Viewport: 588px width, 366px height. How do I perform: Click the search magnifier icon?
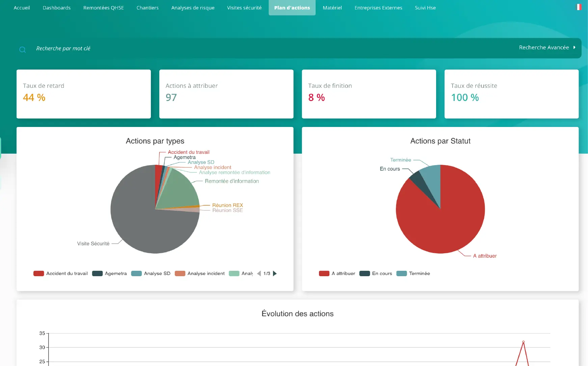(23, 50)
